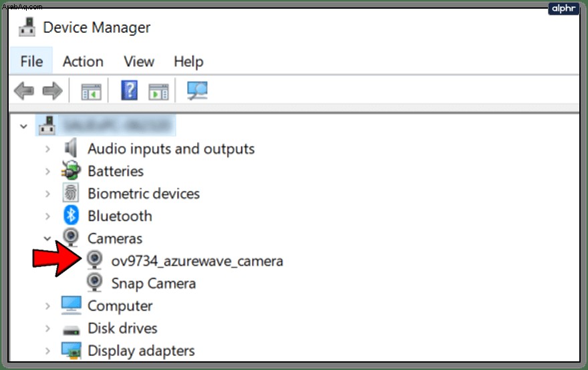The height and width of the screenshot is (370, 588).
Task: Select the 'Cameras' label
Action: (x=115, y=238)
